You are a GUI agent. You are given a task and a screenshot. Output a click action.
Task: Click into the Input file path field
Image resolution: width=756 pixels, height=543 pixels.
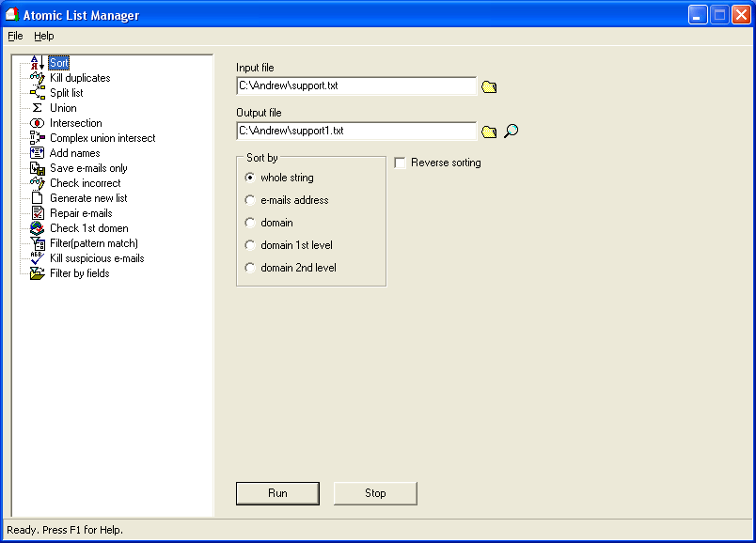(x=356, y=85)
